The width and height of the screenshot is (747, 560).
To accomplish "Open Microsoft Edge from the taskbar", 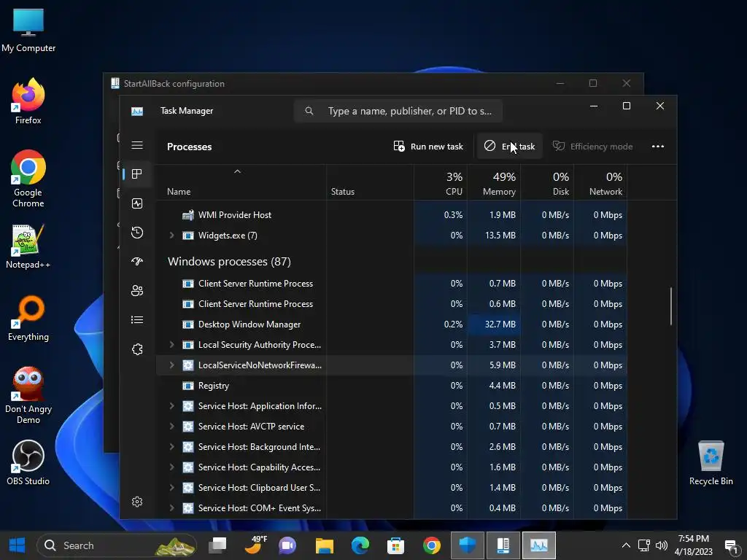I will point(360,545).
